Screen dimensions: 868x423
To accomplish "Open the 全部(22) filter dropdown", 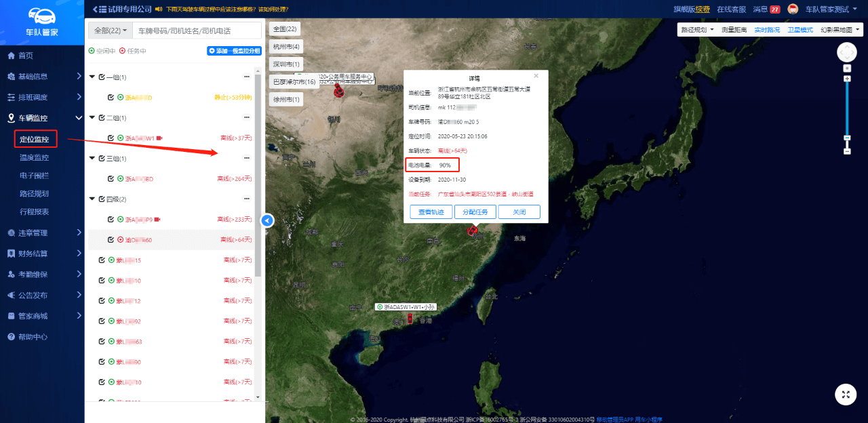I will (110, 31).
